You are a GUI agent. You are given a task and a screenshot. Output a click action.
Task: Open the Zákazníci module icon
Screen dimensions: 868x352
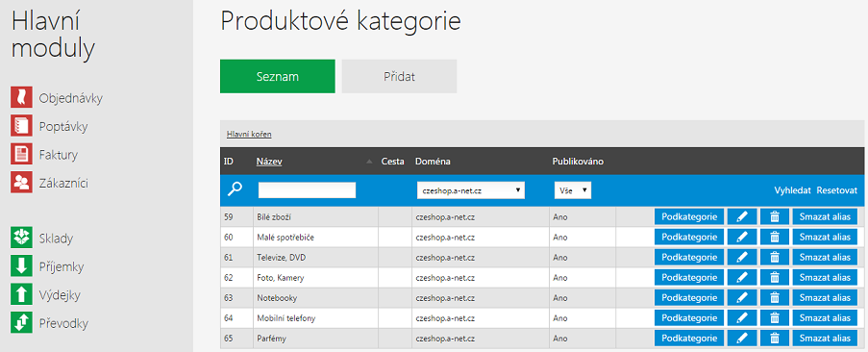21,183
